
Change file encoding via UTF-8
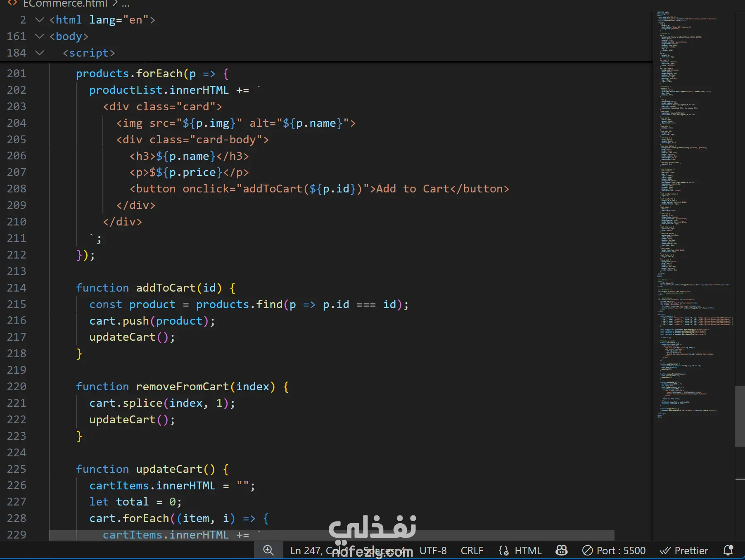pos(433,551)
